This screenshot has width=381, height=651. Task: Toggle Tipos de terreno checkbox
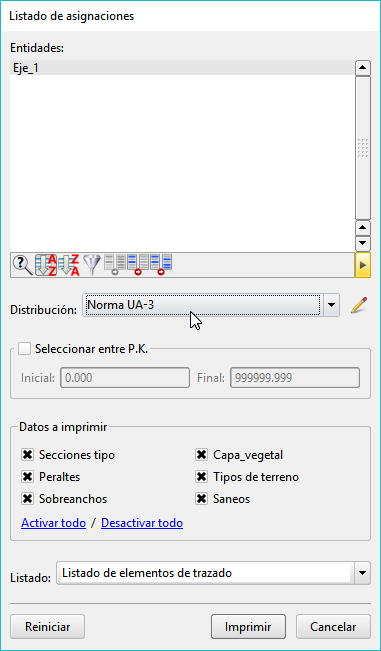tap(201, 477)
